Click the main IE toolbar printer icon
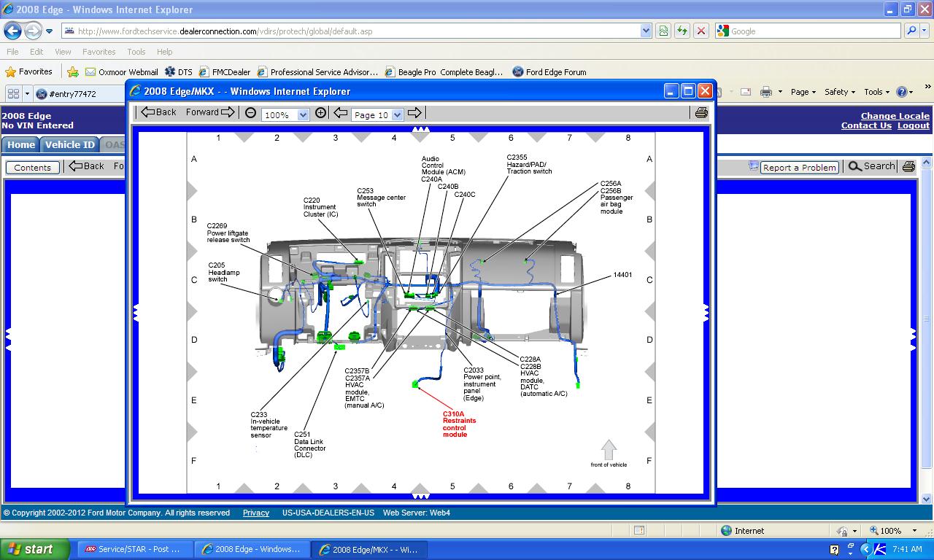Image resolution: width=934 pixels, height=560 pixels. tap(765, 92)
